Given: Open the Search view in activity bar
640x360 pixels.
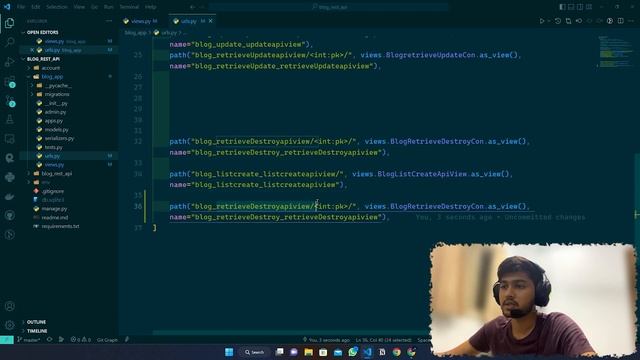Looking at the screenshot, I should 9,42.
